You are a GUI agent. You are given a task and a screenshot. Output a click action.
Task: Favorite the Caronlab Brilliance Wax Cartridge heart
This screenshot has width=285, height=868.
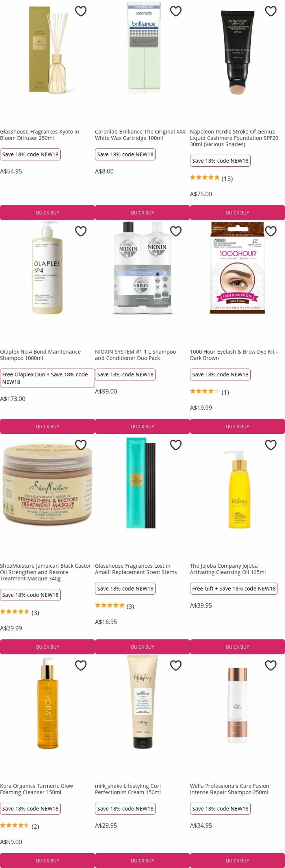coord(176,11)
